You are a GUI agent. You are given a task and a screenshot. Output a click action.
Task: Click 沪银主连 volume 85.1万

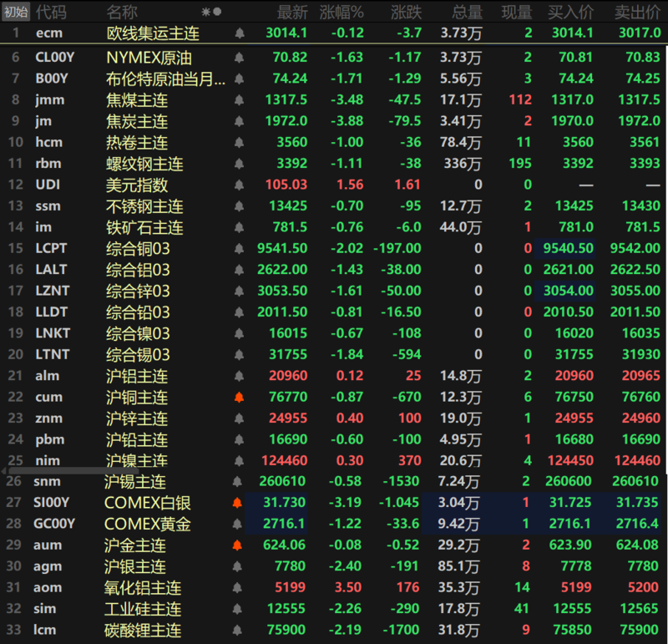458,566
